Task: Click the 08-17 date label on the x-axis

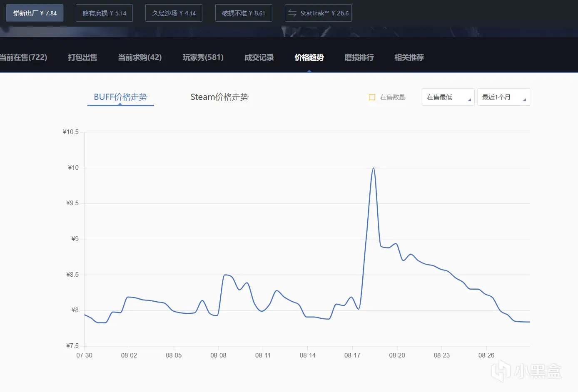Action: tap(352, 355)
